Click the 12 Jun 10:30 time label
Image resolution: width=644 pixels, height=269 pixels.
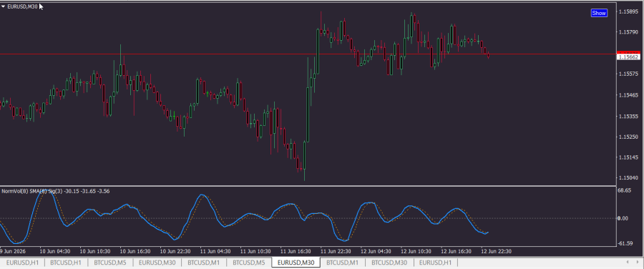tap(416, 251)
